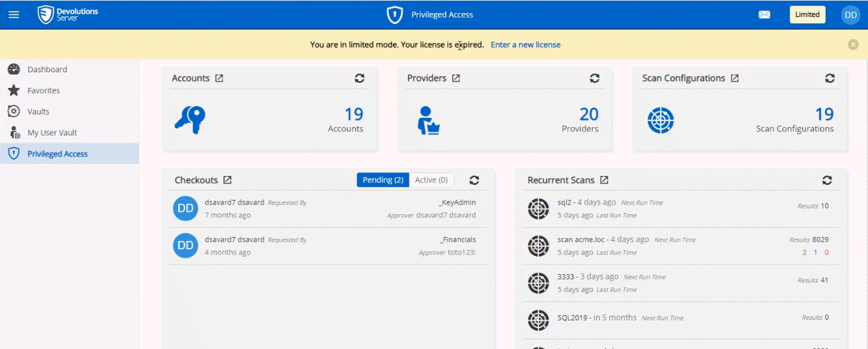Screen dimensions: 868x349
Task: Refresh the Providers widget
Action: click(594, 78)
